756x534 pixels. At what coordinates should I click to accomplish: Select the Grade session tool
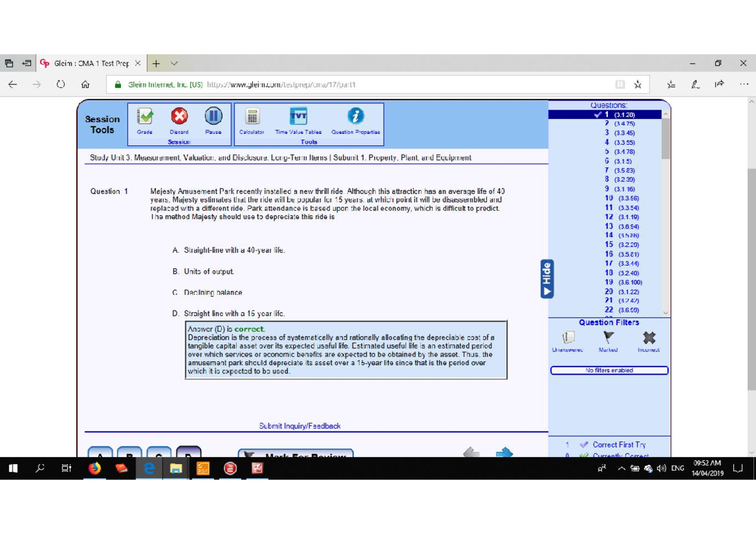click(144, 117)
